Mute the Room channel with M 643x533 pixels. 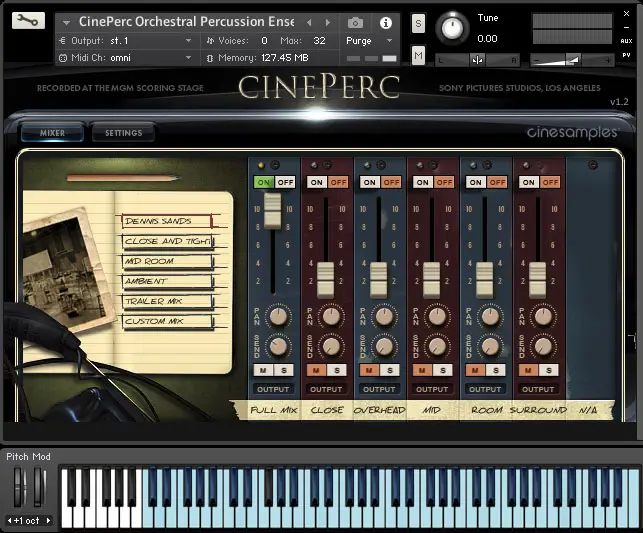[475, 370]
